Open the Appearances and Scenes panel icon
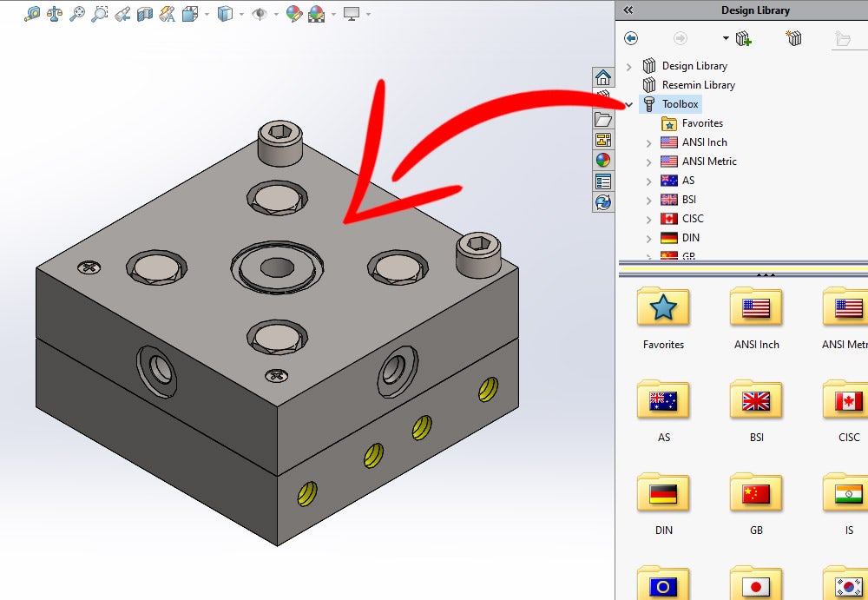Screen dimensions: 868x600 (x=603, y=160)
